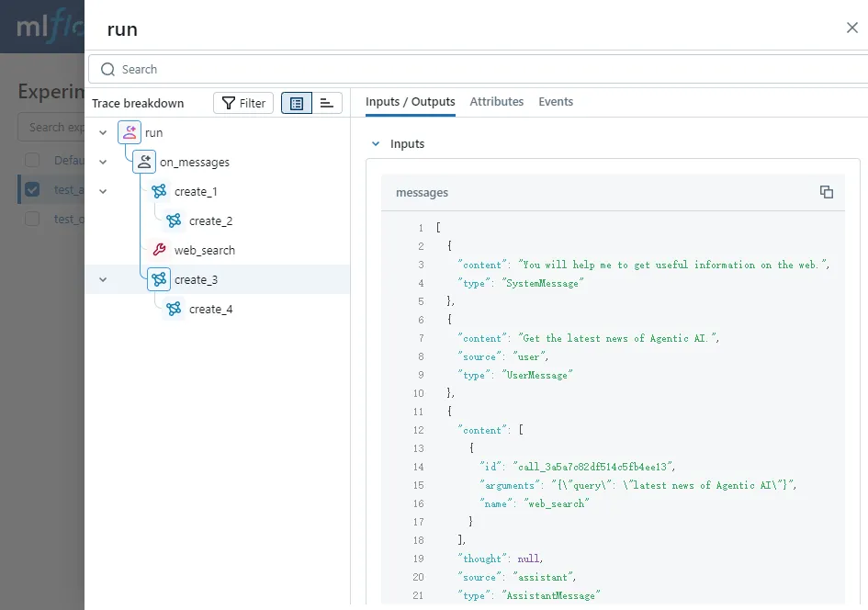
Task: Click the call id "call_3a5a7c82df514c5fb4ee13"
Action: click(x=592, y=467)
